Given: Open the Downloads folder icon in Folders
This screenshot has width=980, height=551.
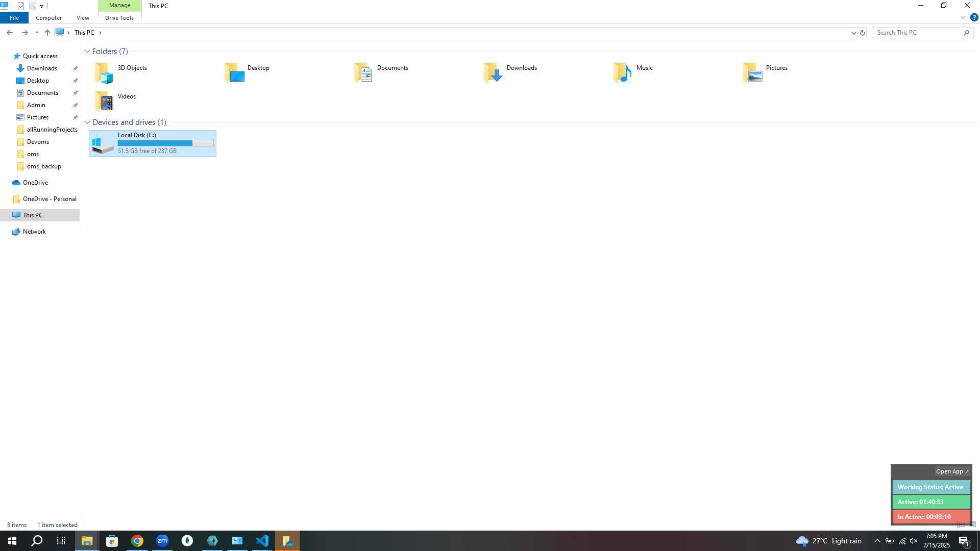Looking at the screenshot, I should pos(493,73).
